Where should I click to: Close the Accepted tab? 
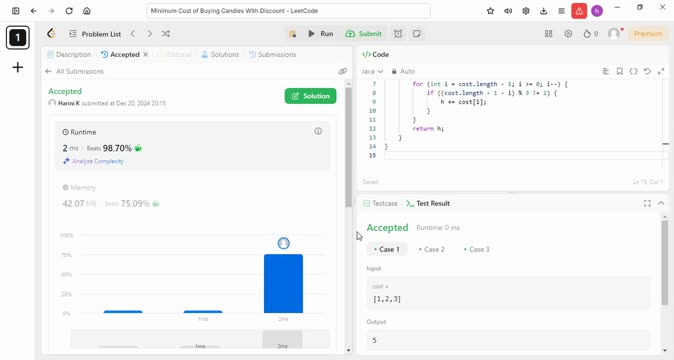146,55
